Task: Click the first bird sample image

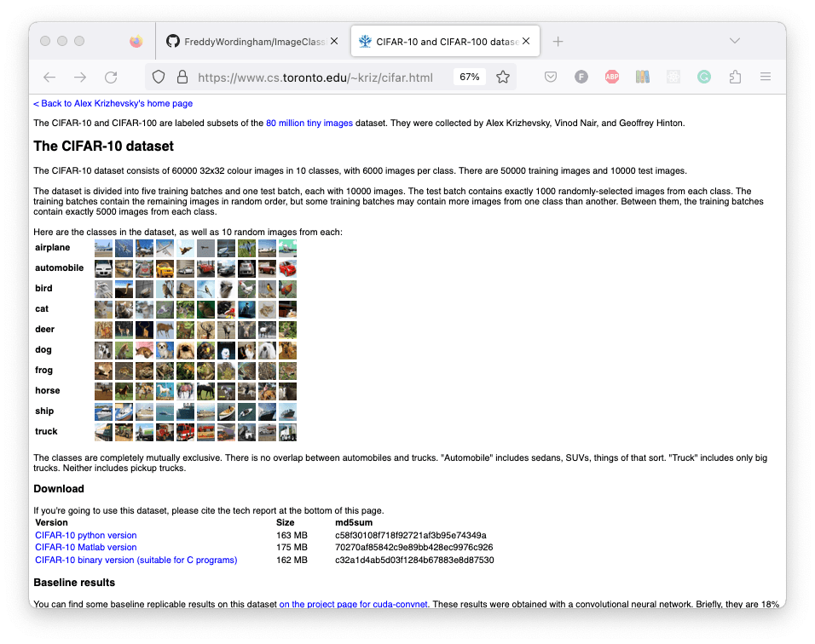Action: 103,290
